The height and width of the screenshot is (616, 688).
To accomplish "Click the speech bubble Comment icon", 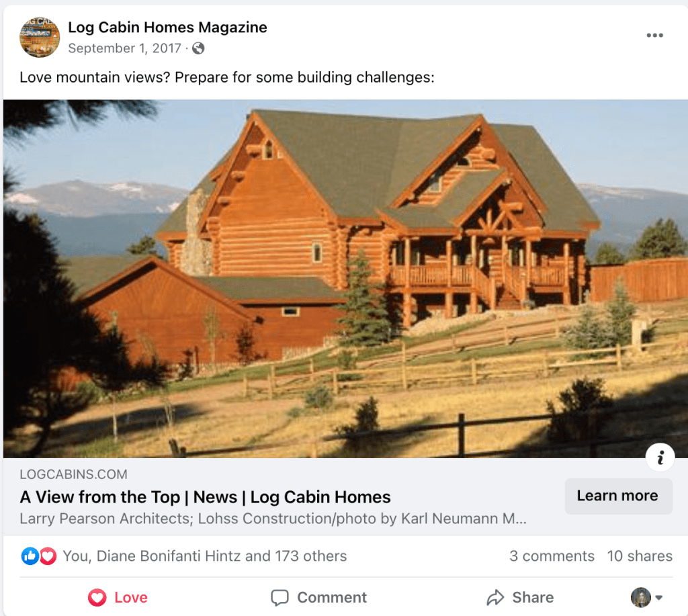I will 279,598.
